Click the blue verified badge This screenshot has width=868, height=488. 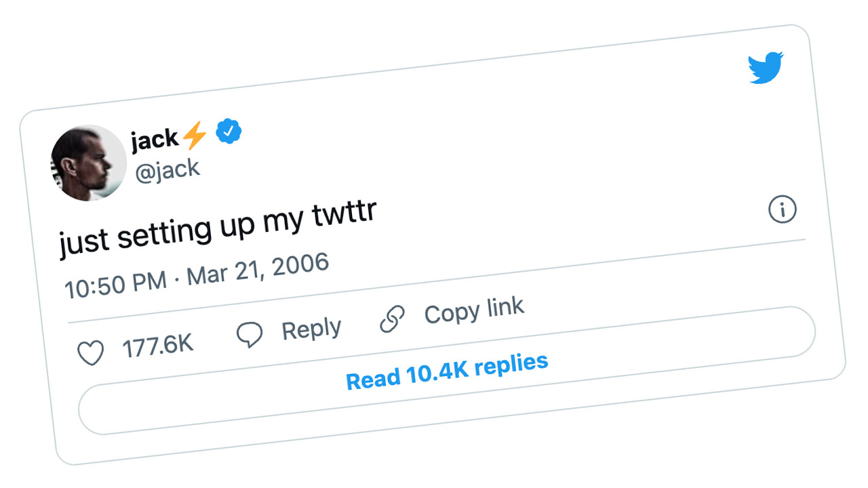[x=229, y=131]
